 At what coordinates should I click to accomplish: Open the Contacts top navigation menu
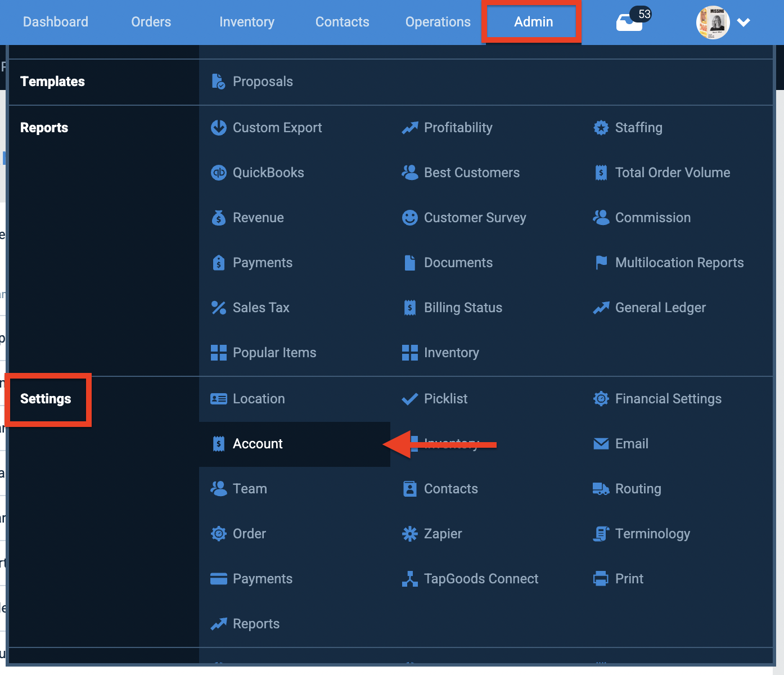(x=343, y=22)
